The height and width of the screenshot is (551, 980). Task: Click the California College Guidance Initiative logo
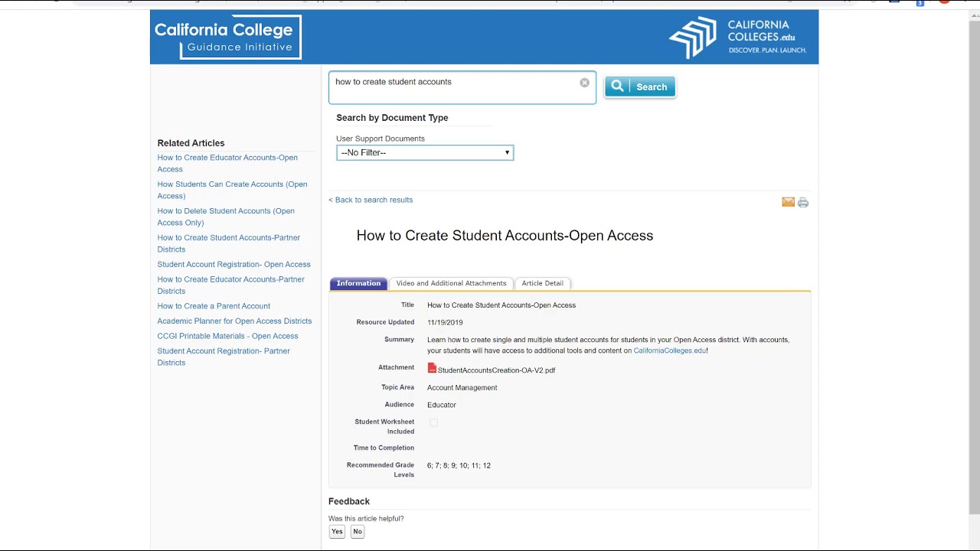coord(226,37)
